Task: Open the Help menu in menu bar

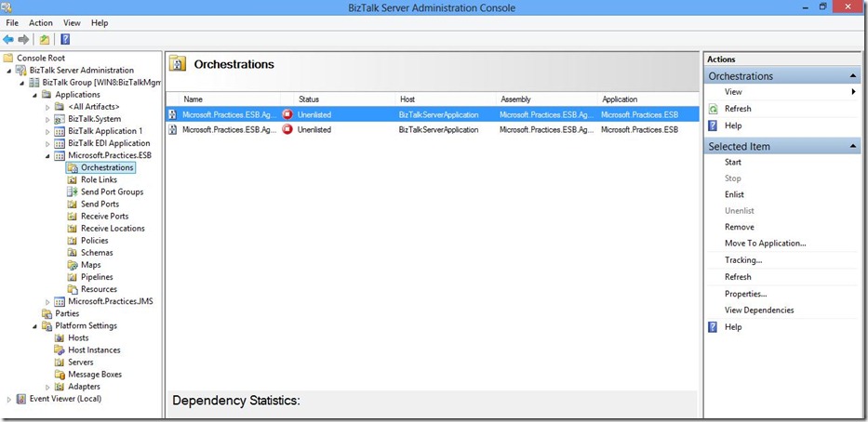Action: [x=100, y=22]
